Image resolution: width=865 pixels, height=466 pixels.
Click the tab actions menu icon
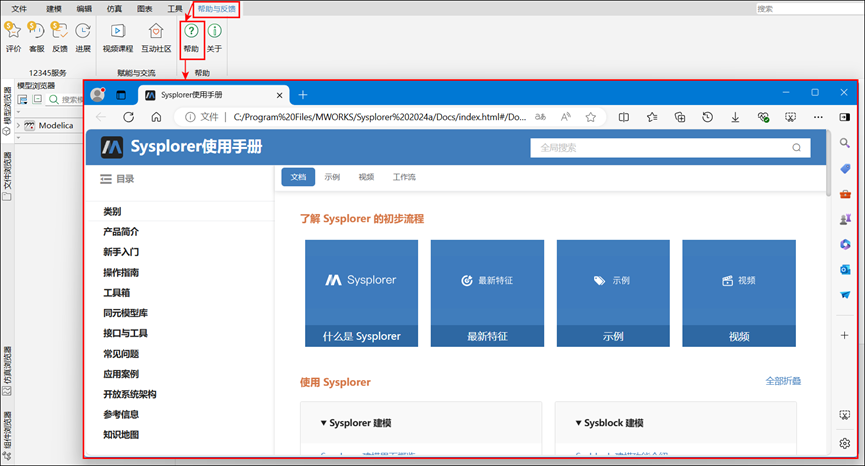121,95
